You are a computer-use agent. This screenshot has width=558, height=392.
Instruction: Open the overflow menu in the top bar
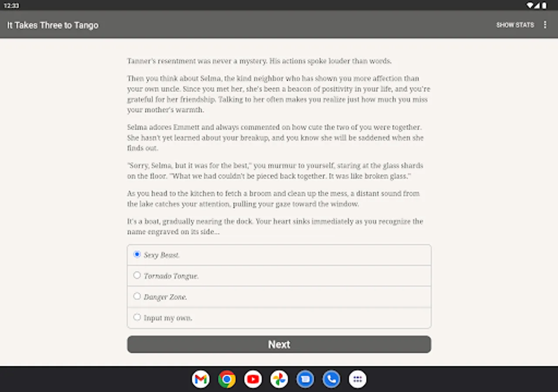click(545, 25)
